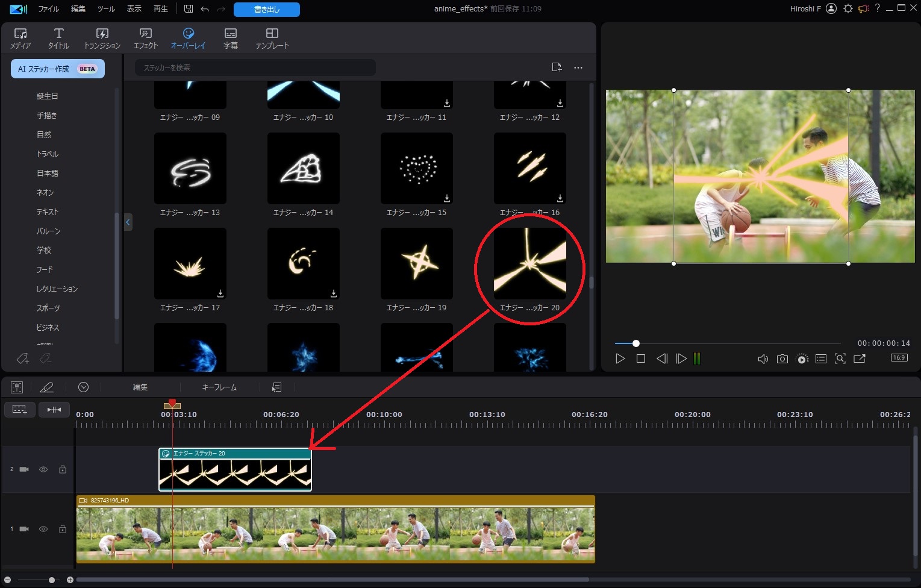Open the 16:9 aspect ratio dropdown
This screenshot has width=921, height=588.
coord(899,358)
